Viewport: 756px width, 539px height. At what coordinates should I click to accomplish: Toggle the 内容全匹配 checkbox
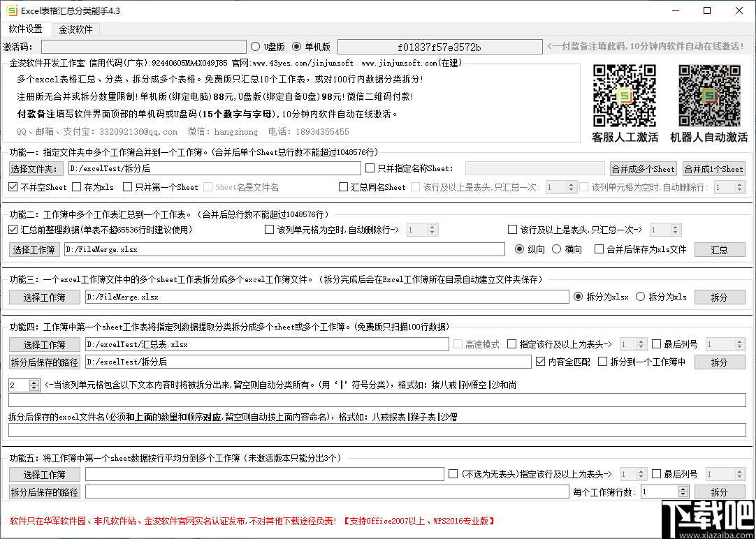click(541, 362)
